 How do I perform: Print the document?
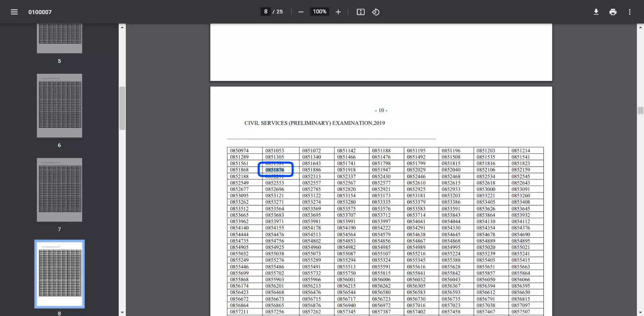(x=613, y=12)
